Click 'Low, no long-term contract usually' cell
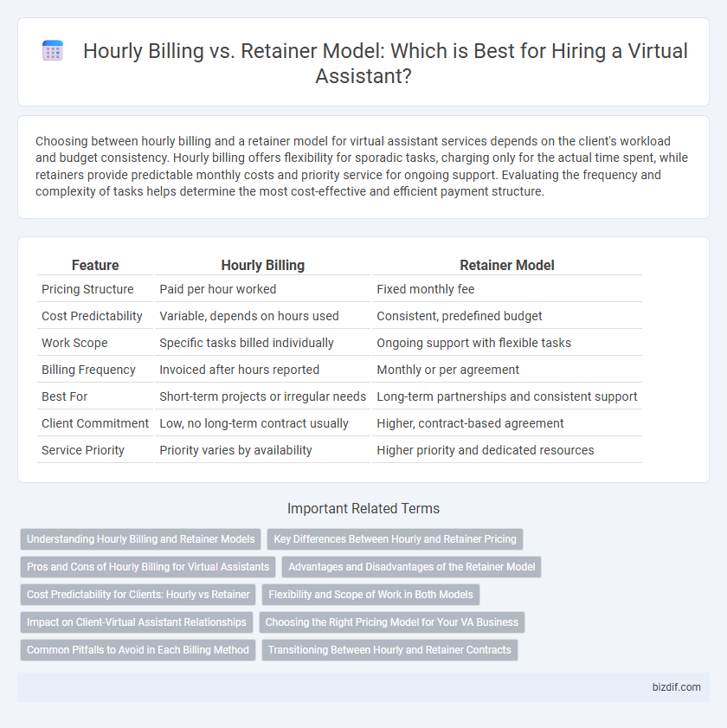The width and height of the screenshot is (727, 728). click(x=263, y=423)
